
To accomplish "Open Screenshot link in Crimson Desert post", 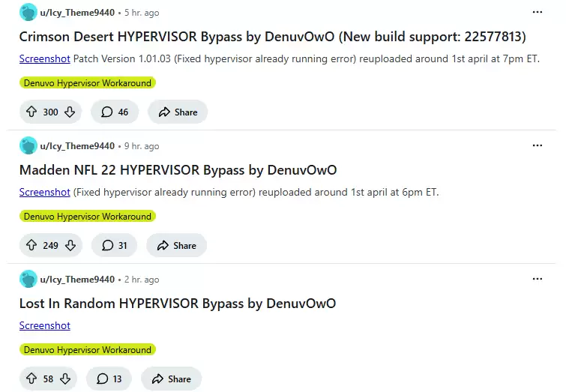I will coord(45,58).
